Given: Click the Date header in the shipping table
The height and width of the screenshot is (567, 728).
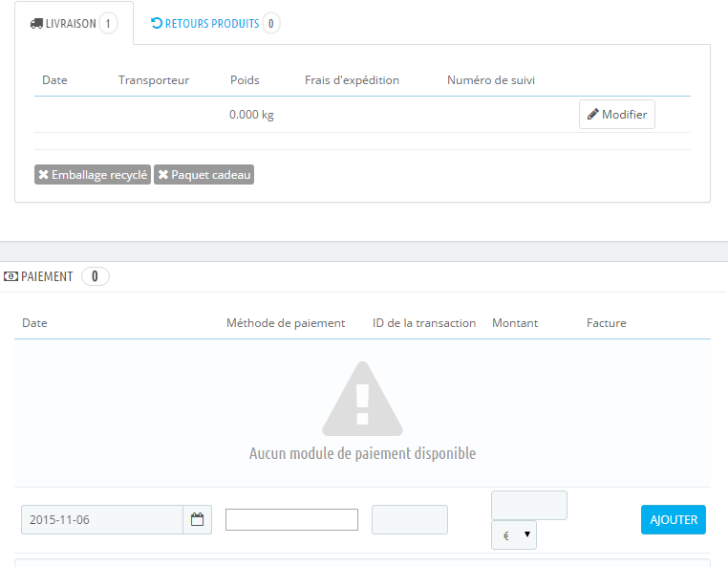Looking at the screenshot, I should (x=54, y=80).
